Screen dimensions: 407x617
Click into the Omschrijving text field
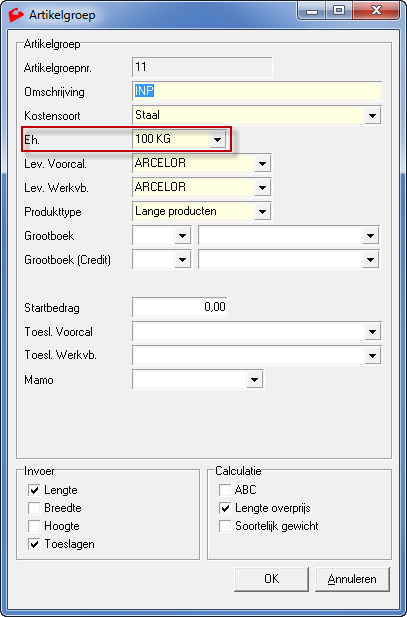coord(257,91)
